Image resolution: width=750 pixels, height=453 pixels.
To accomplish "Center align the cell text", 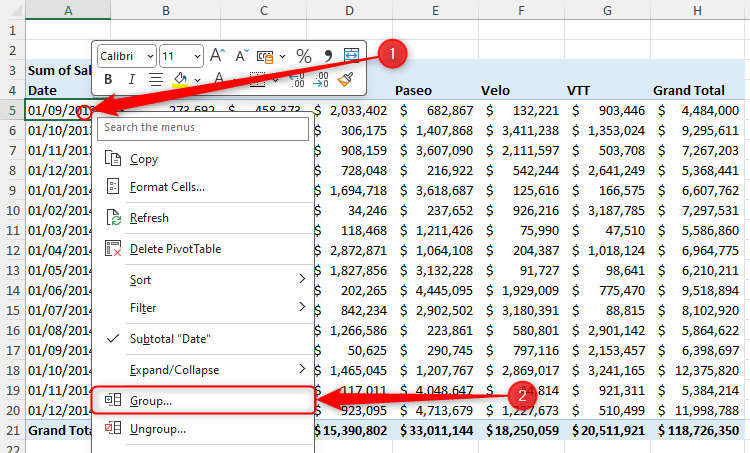I will tap(155, 79).
